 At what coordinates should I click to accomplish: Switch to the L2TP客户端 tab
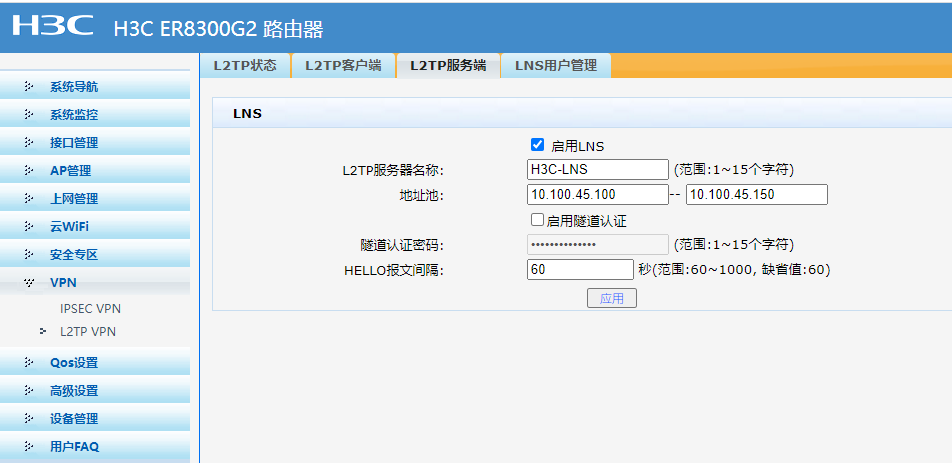tap(343, 66)
